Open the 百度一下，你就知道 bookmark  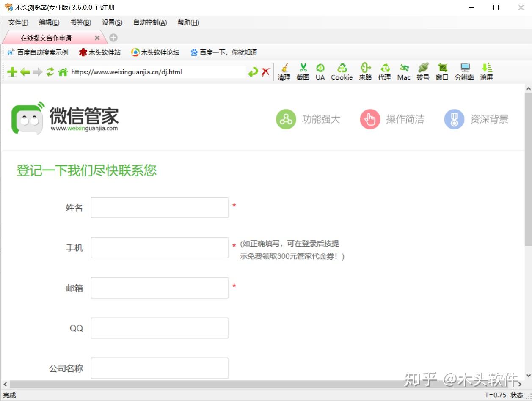pyautogui.click(x=224, y=52)
